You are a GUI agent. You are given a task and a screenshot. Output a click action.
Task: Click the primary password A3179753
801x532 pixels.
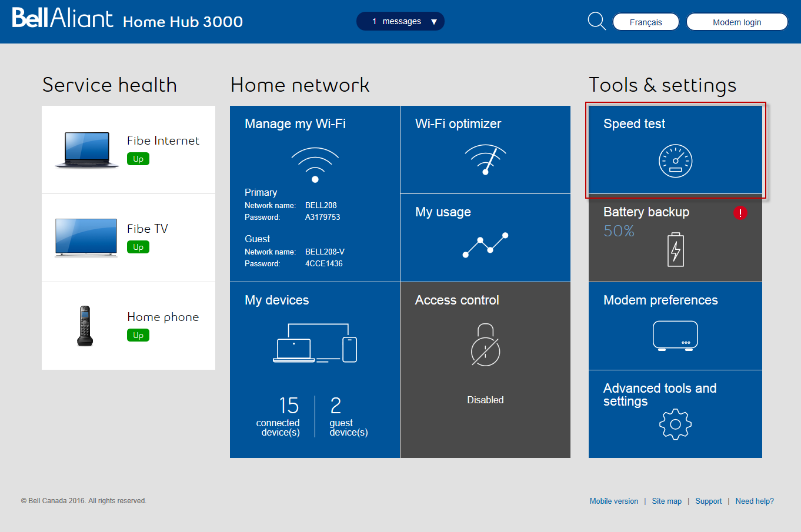(x=322, y=217)
